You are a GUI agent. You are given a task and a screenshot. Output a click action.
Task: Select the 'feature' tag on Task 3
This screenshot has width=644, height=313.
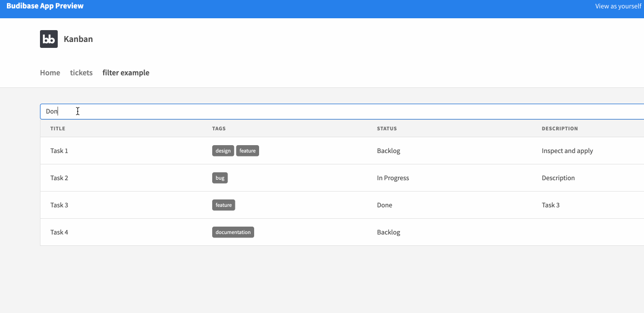pos(224,205)
